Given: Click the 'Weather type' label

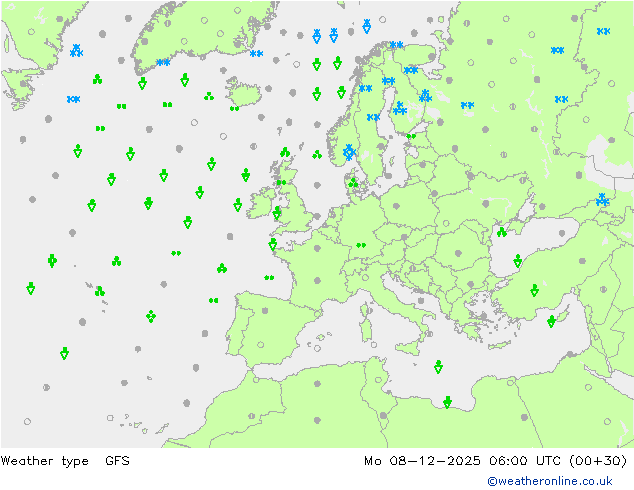Looking at the screenshot, I should click(x=44, y=460).
